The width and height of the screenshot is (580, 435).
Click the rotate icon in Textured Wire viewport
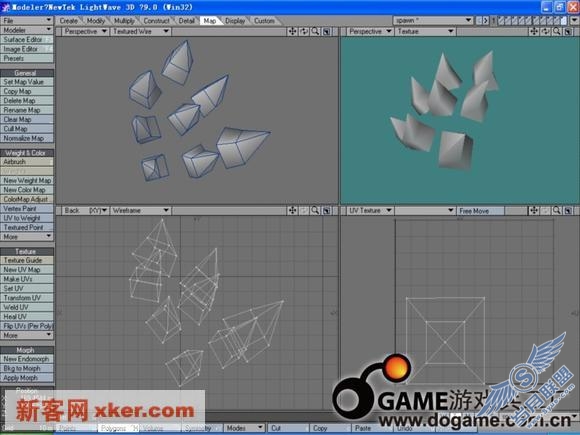point(304,31)
